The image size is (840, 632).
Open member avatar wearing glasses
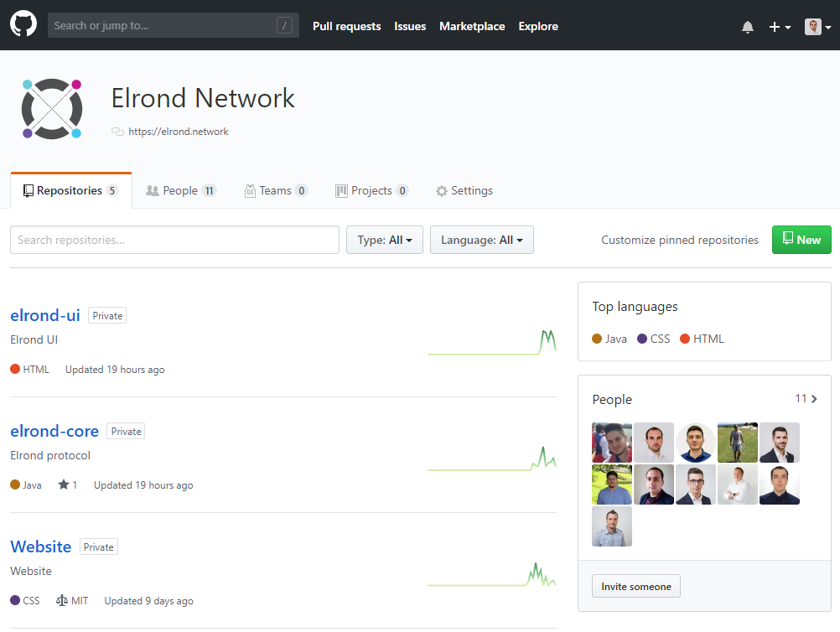tap(695, 484)
